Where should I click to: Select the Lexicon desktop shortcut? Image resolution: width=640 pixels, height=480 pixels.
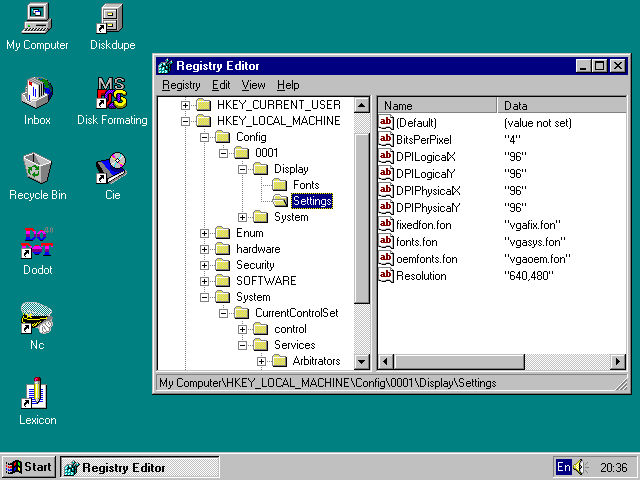[37, 393]
